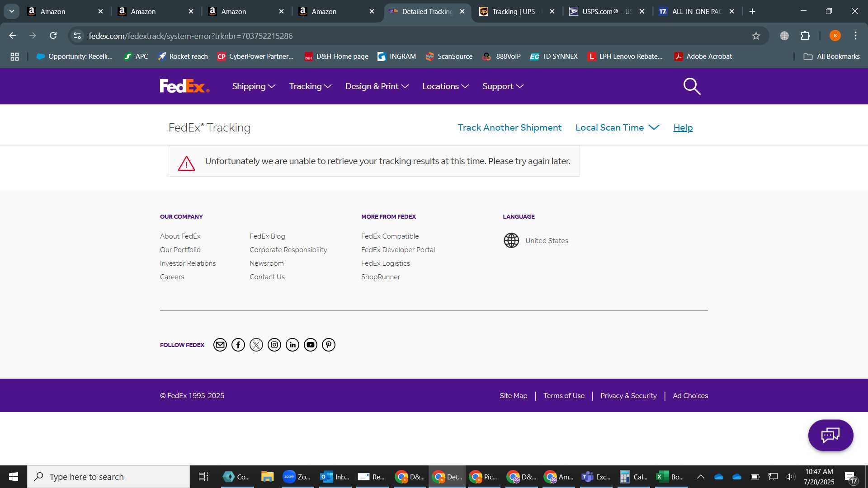Open All Bookmarks folder

[831, 56]
